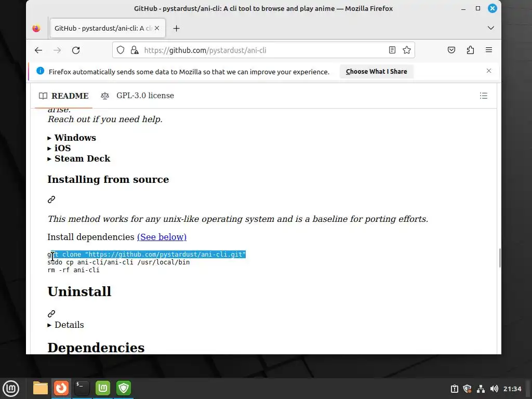532x399 pixels.
Task: Click the forward navigation arrow
Action: [57, 50]
